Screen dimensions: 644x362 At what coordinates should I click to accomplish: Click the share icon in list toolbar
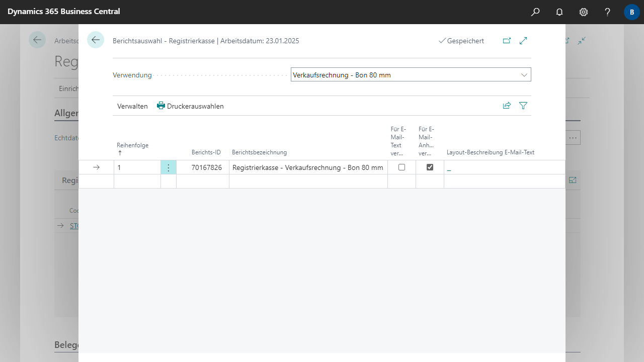(507, 106)
